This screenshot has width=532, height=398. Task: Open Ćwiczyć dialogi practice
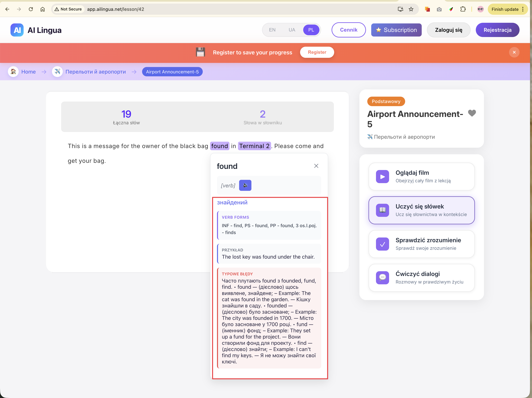coord(421,278)
